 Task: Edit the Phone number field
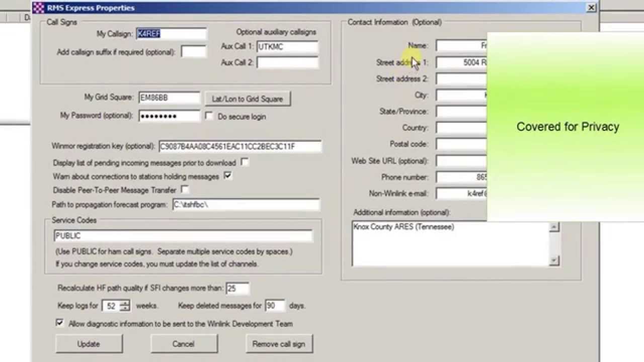point(461,177)
